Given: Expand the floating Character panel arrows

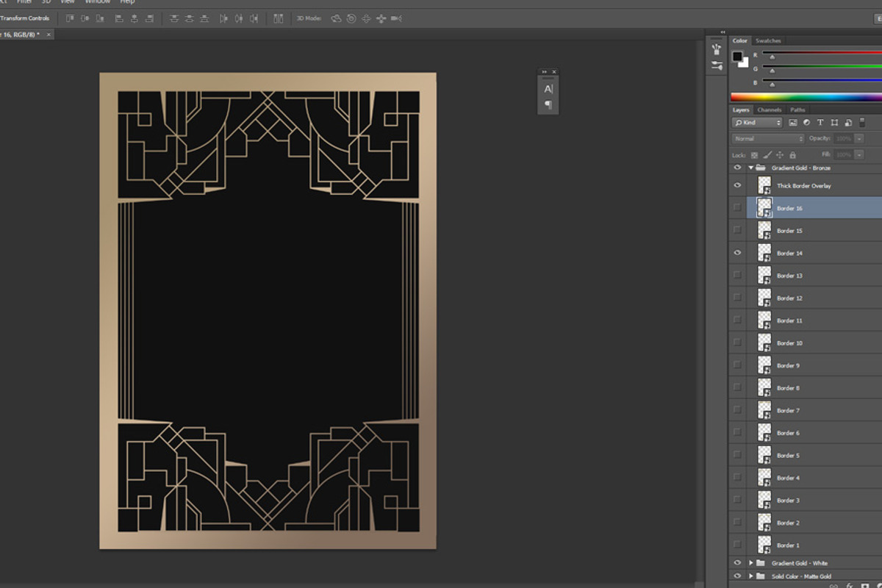Looking at the screenshot, I should 545,71.
